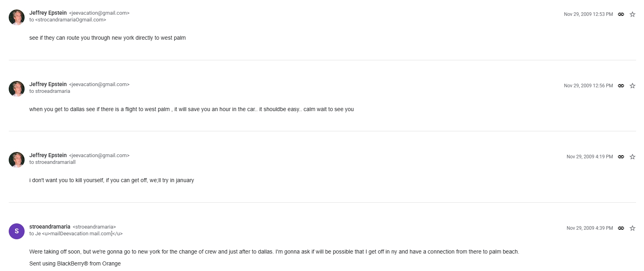The image size is (644, 271).
Task: Click sender avatar of the 12:53 PM email
Action: (x=17, y=17)
